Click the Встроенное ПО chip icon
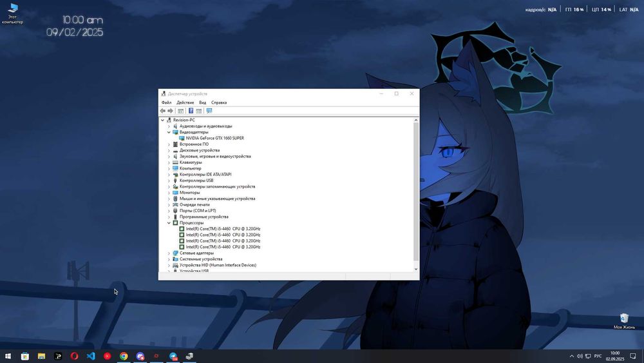The height and width of the screenshot is (363, 644). tap(175, 144)
